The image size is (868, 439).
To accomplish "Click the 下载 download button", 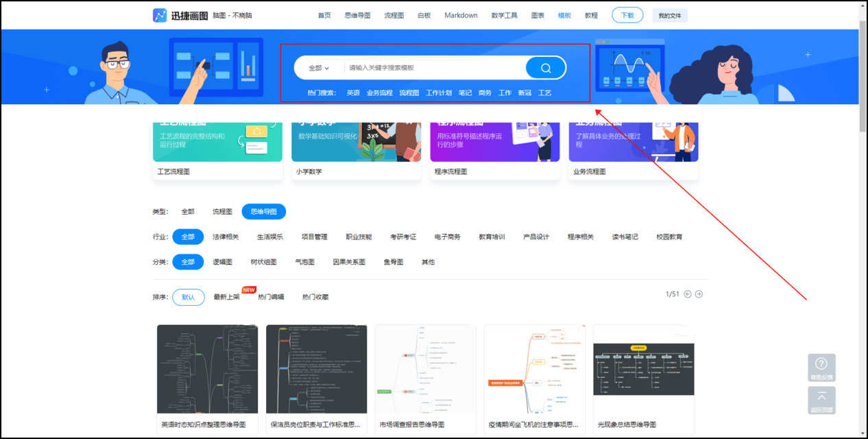I will tap(627, 14).
